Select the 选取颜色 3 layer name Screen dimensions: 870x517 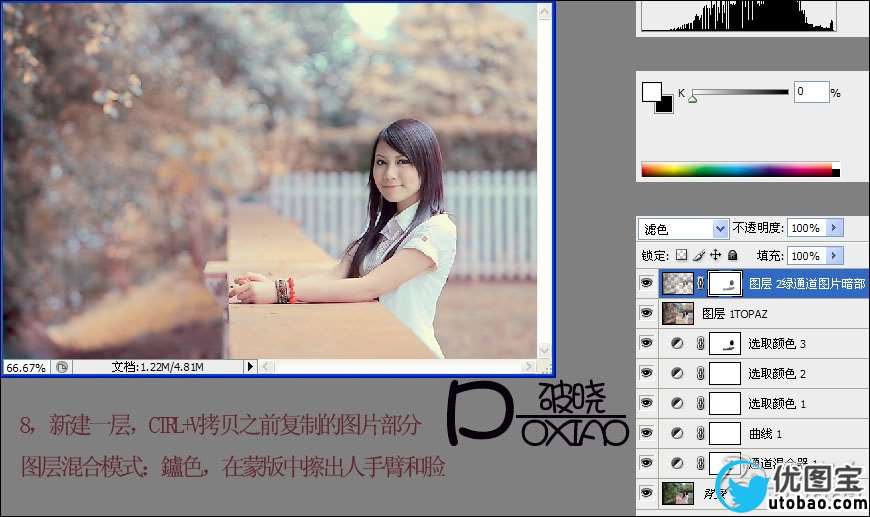777,344
